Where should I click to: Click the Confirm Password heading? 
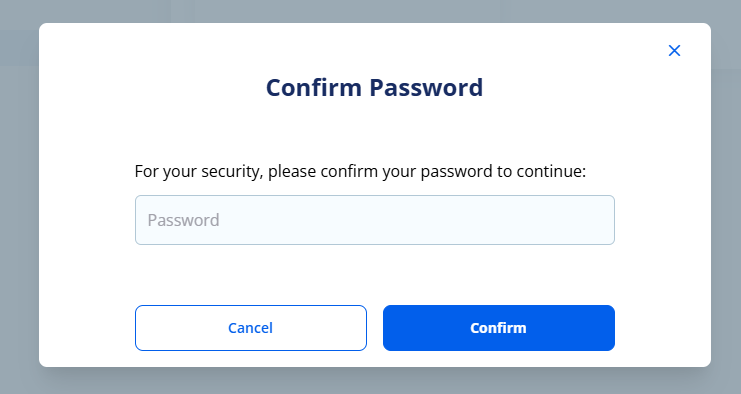[x=374, y=87]
